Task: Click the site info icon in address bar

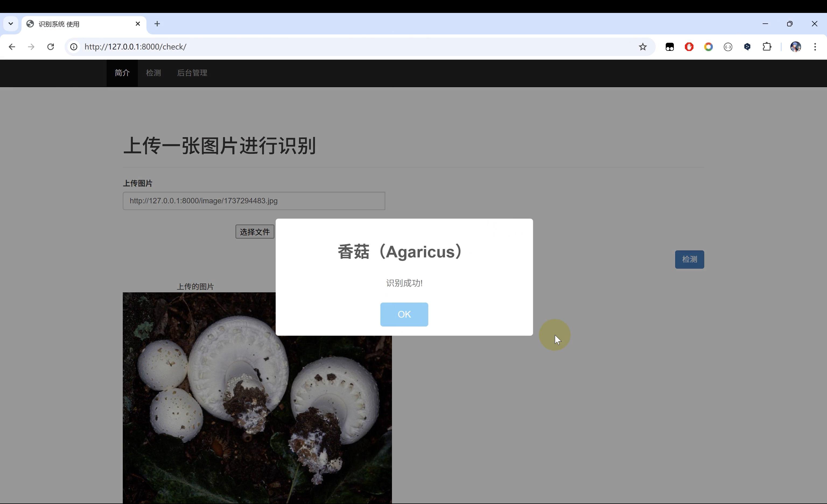Action: pyautogui.click(x=73, y=47)
